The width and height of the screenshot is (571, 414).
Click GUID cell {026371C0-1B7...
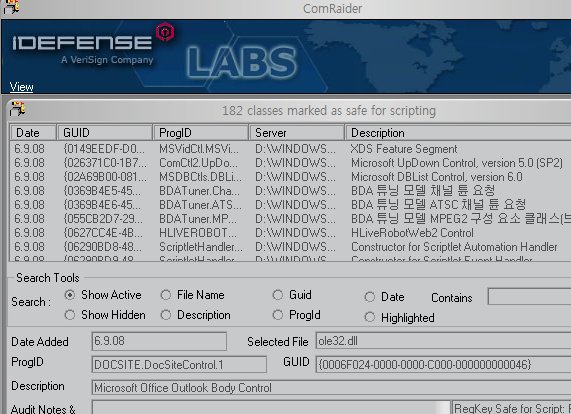point(105,163)
